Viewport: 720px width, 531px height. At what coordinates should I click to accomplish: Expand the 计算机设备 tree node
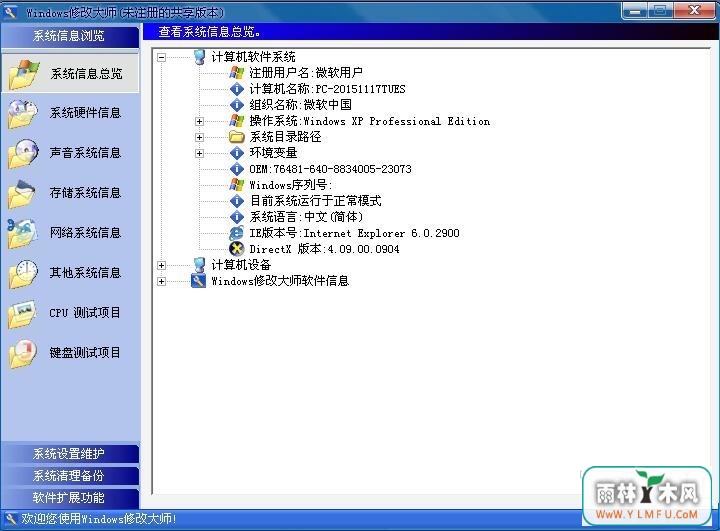(x=161, y=266)
